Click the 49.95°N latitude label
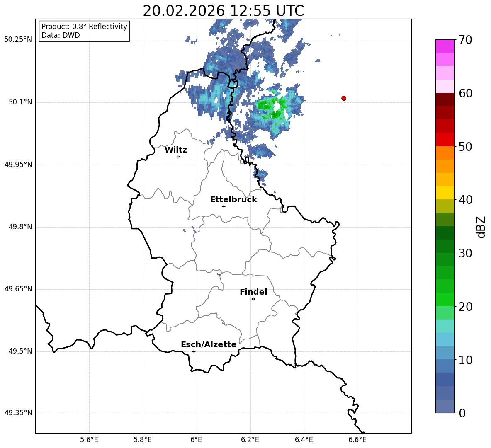This screenshot has width=491, height=448. point(18,164)
